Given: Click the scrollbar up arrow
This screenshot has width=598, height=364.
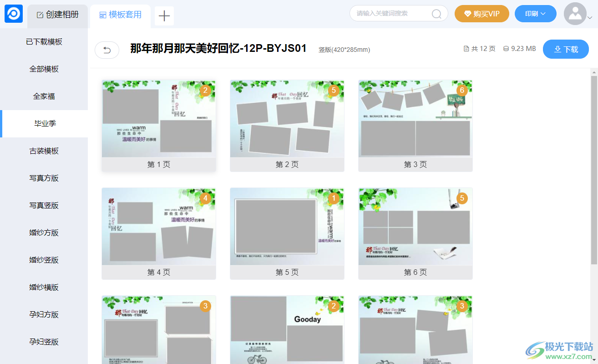Looking at the screenshot, I should tap(594, 72).
